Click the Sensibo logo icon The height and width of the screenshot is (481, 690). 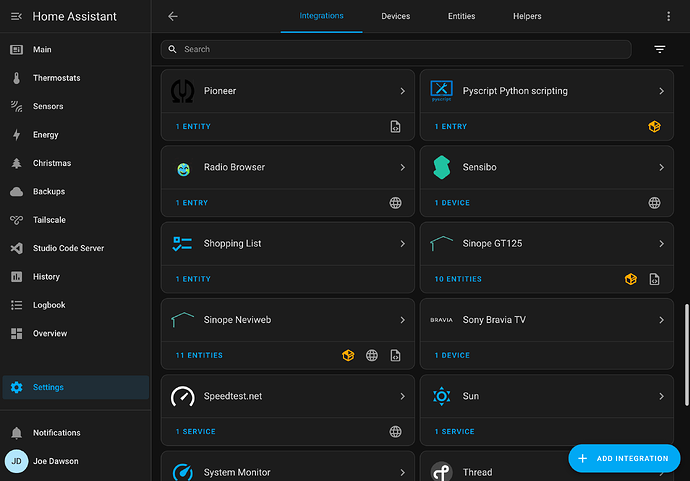click(x=442, y=167)
